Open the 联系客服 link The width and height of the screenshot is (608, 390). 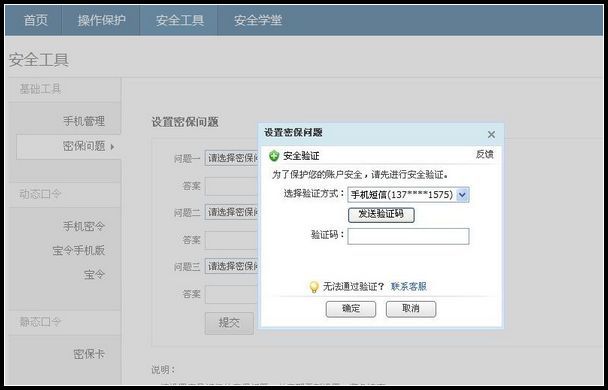409,286
